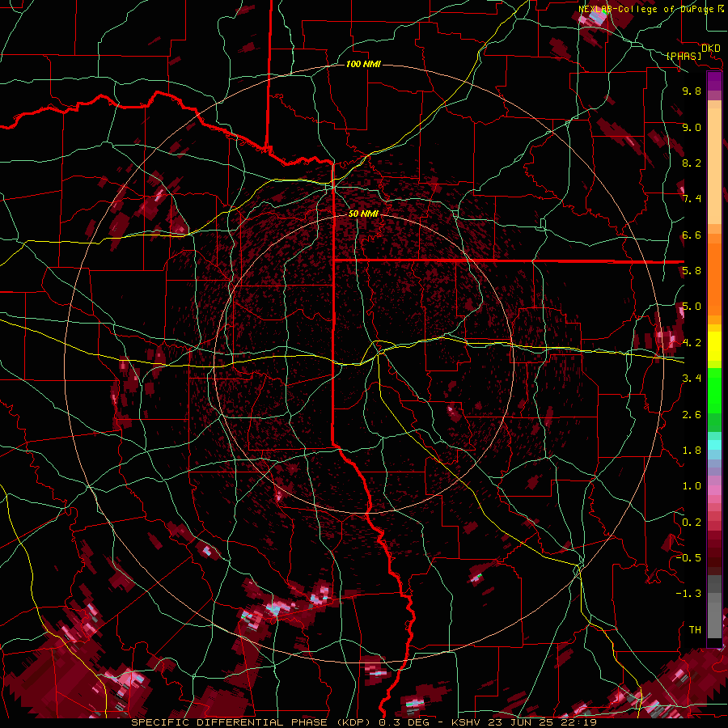Click the 50 NMI range ring label
Viewport: 728px width, 728px height.
363,214
